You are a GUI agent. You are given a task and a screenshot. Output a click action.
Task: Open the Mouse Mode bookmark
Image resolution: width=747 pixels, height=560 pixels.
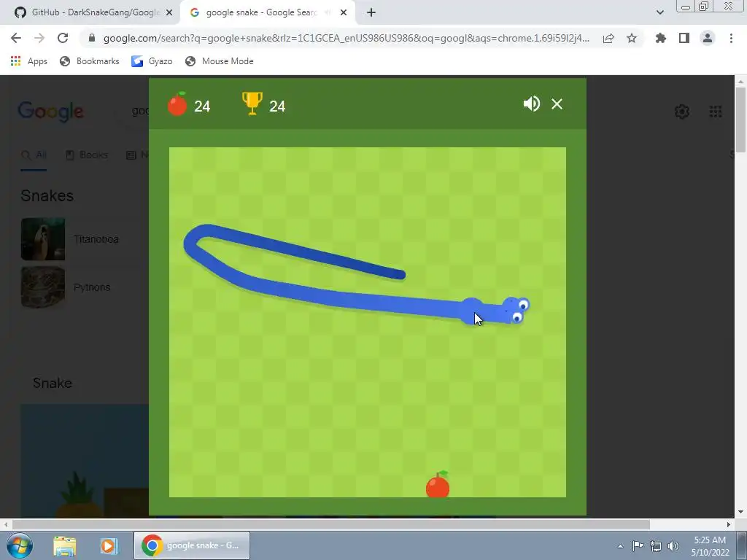(220, 61)
